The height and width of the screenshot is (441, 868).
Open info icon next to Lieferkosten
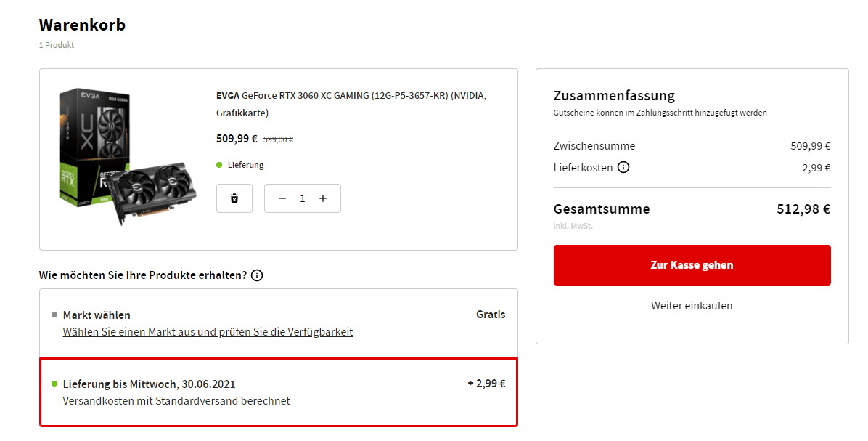click(623, 167)
